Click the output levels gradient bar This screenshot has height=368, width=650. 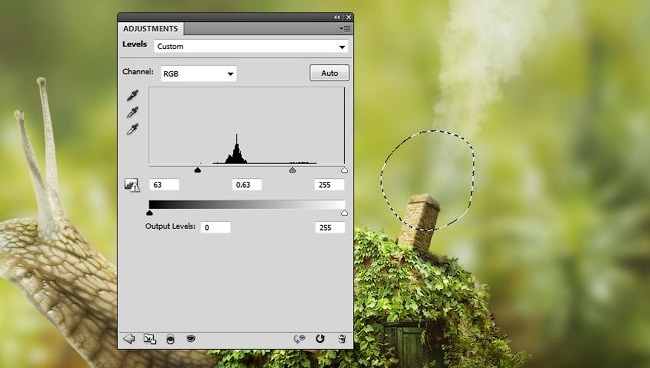tap(247, 204)
